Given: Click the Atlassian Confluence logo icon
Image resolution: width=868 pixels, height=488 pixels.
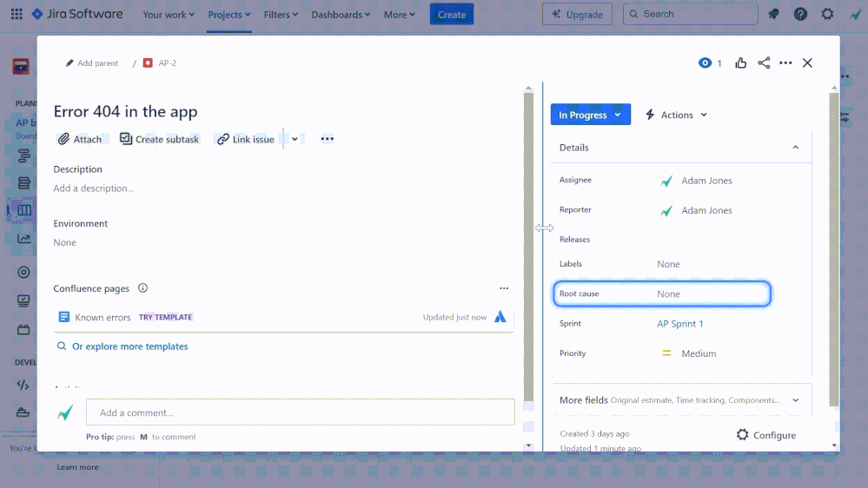Looking at the screenshot, I should coord(500,316).
